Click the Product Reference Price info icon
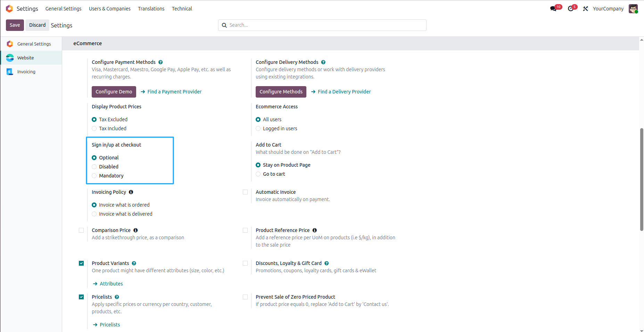The height and width of the screenshot is (332, 644). pos(314,230)
